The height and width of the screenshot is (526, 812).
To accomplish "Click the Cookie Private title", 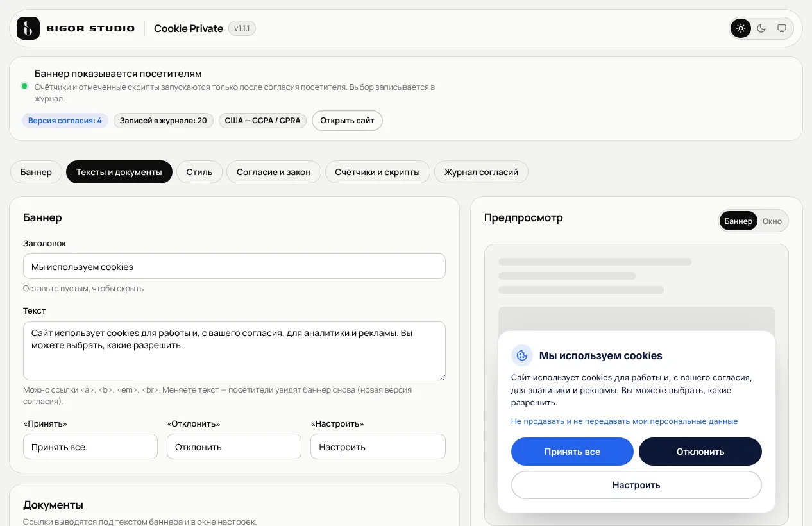I will (x=189, y=28).
